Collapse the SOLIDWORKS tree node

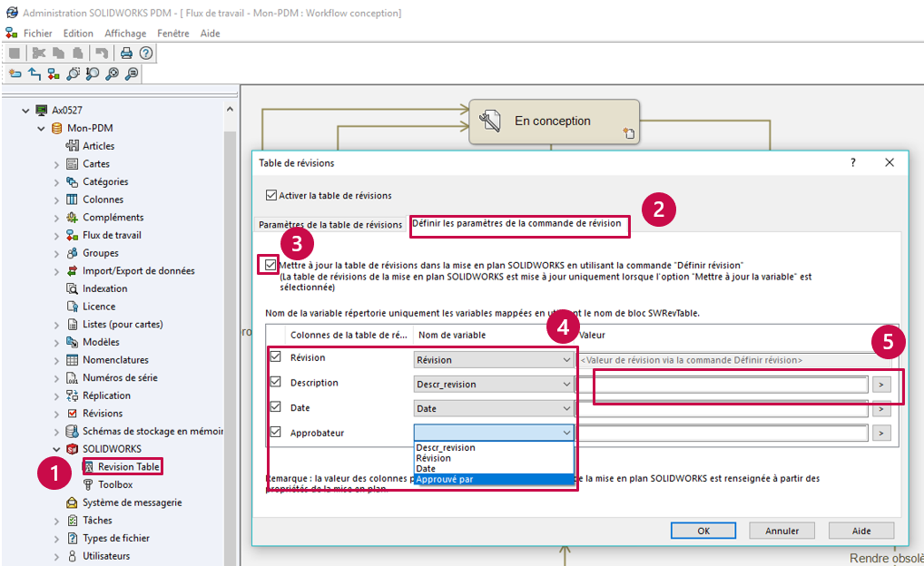pos(56,449)
